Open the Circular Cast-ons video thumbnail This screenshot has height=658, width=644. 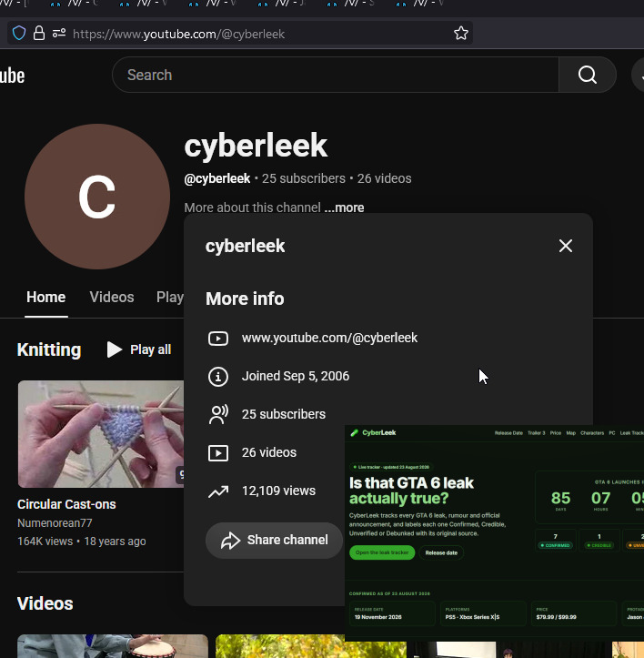tap(101, 434)
